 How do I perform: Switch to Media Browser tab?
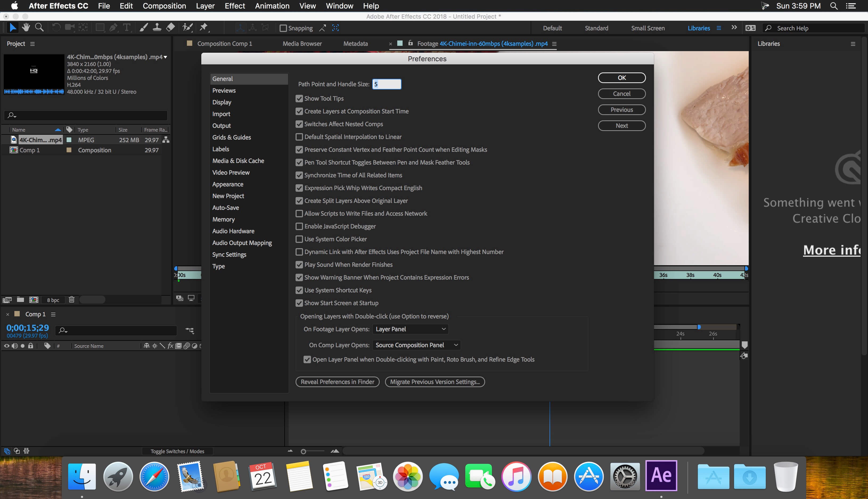tap(302, 43)
